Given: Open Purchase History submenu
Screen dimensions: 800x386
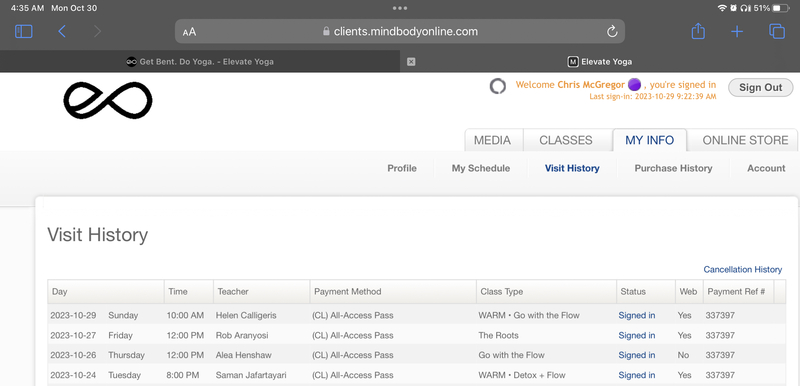Looking at the screenshot, I should point(673,168).
